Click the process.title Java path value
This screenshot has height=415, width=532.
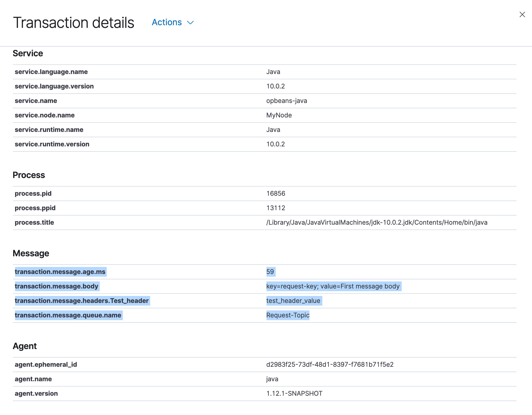click(x=377, y=223)
